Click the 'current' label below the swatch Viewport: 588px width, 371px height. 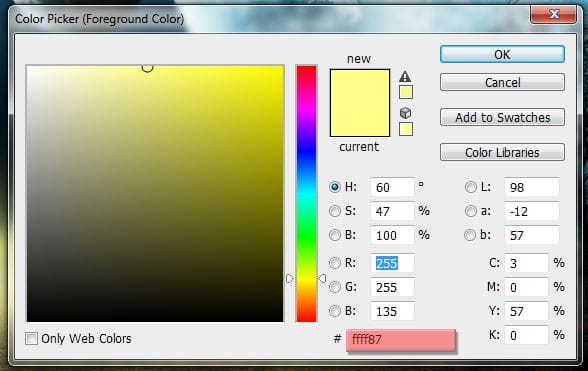[359, 147]
